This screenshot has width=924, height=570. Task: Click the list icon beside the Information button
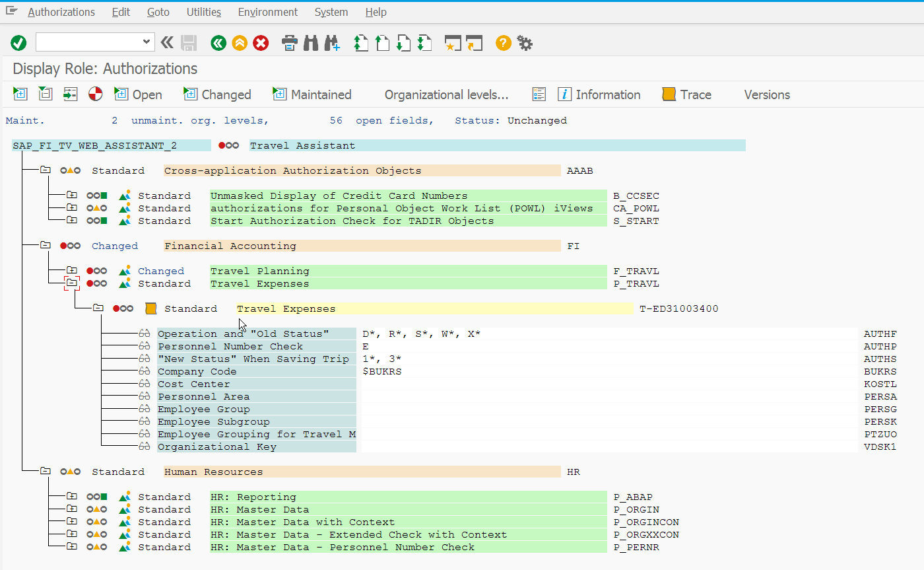click(539, 94)
